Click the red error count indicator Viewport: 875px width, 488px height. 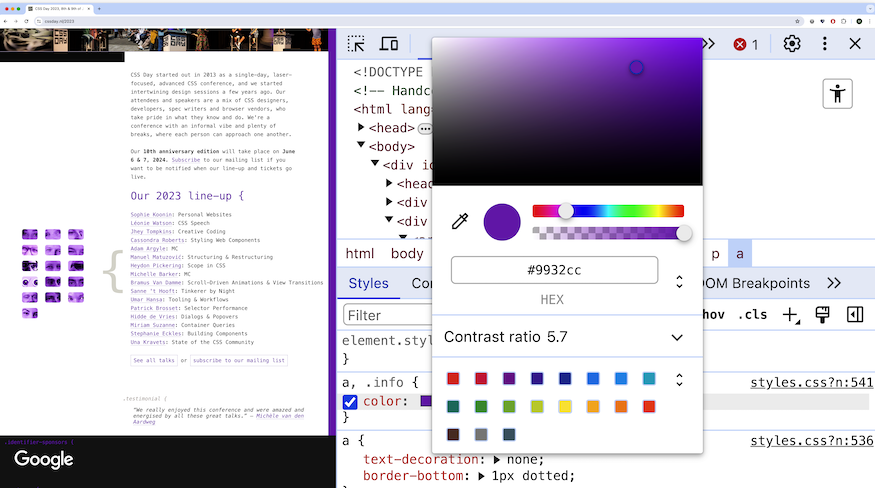745,44
